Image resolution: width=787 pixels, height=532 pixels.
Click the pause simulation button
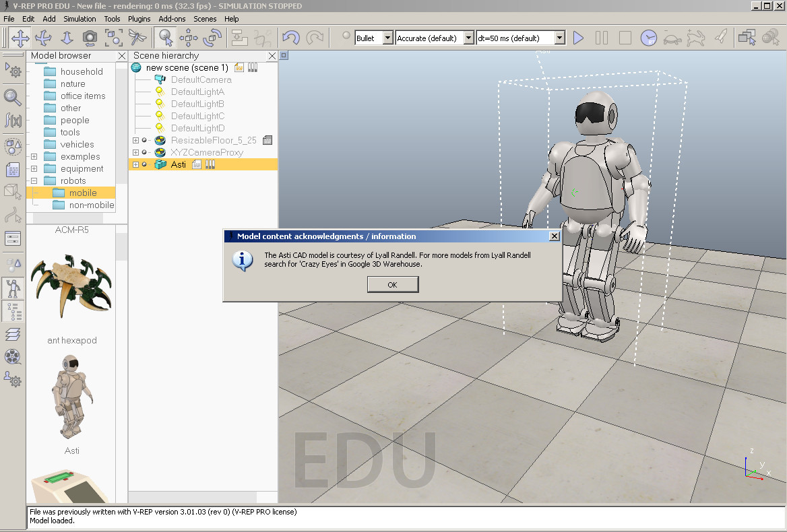pos(601,38)
